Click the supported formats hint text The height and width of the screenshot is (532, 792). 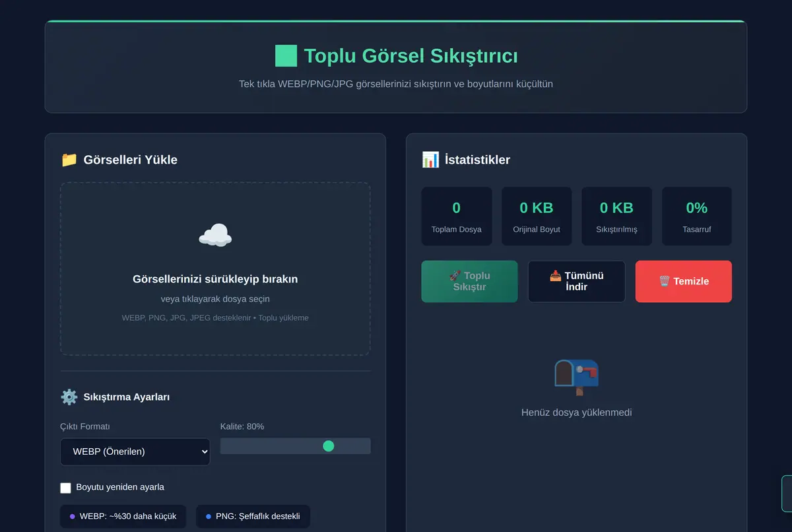(215, 317)
